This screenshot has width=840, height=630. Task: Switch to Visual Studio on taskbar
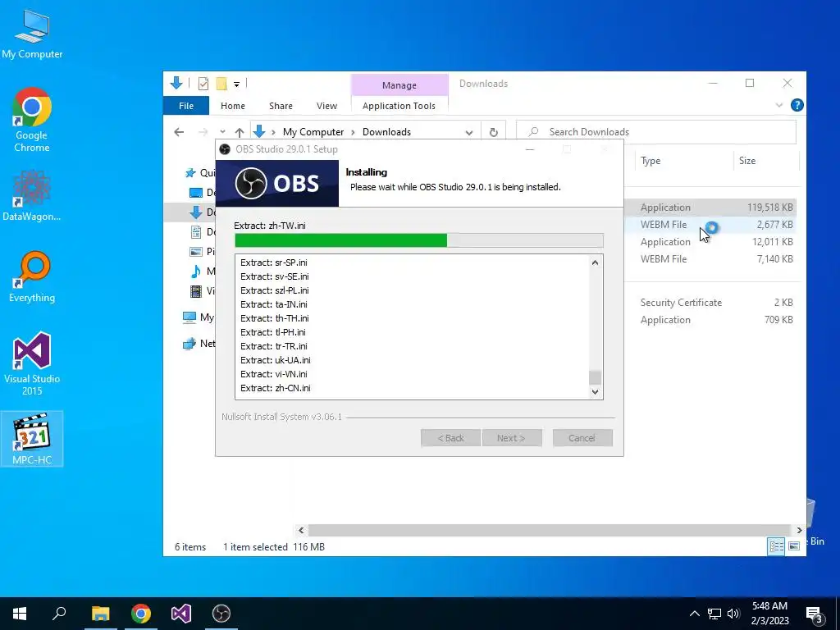pyautogui.click(x=181, y=614)
